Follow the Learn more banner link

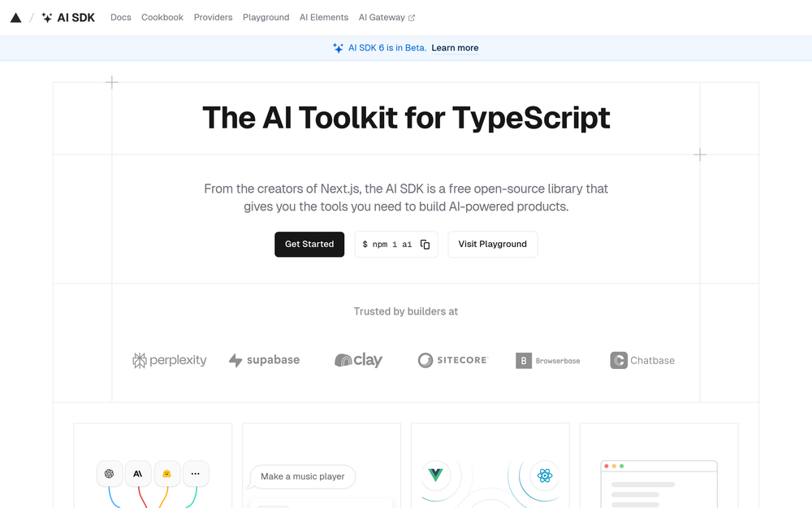pyautogui.click(x=455, y=48)
